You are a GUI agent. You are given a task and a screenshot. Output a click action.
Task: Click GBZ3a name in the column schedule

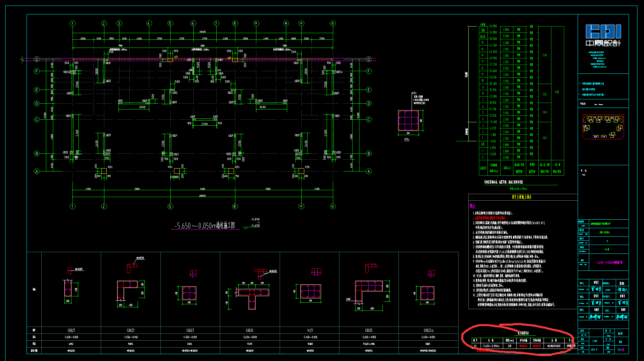click(428, 331)
